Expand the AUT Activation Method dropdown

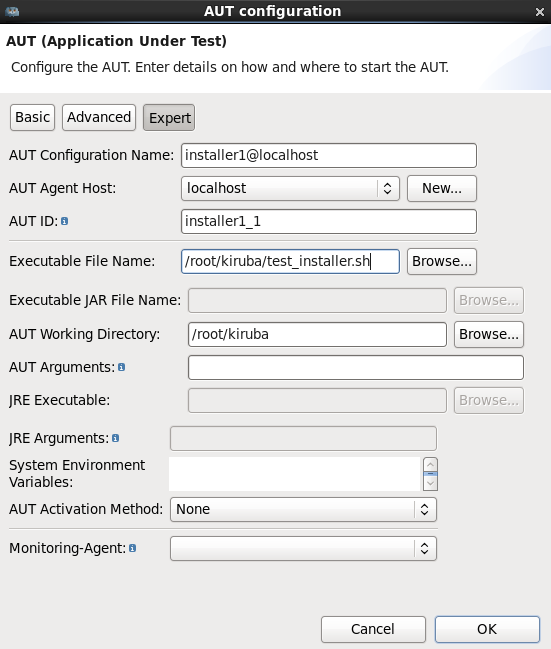303,510
